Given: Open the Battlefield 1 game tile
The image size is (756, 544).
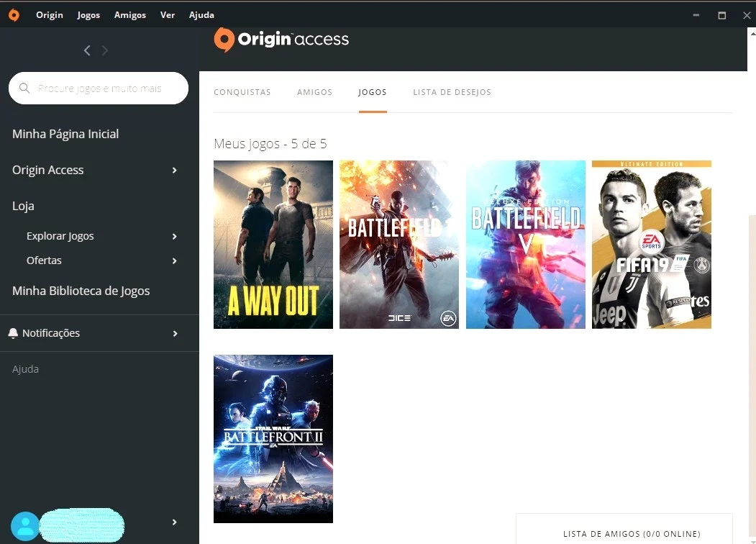Looking at the screenshot, I should (399, 245).
